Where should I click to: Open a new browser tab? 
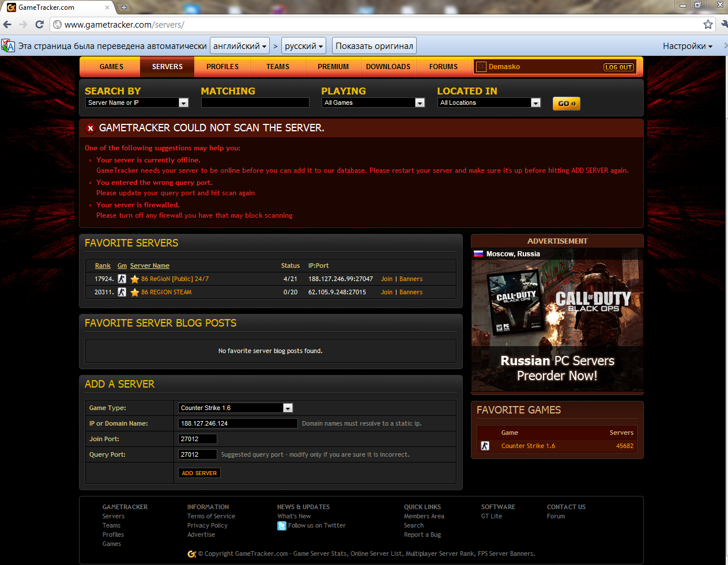(123, 7)
